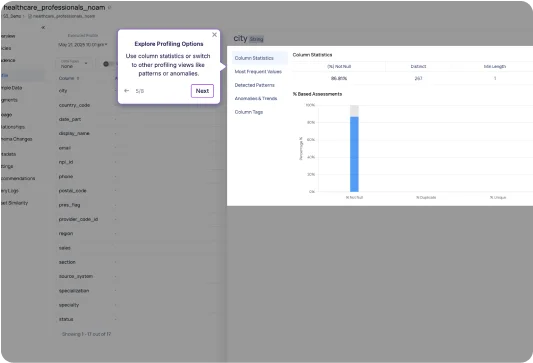Screen dimensions: 533x363
Task: Open Schema Changes in the sidebar
Action: click(x=16, y=139)
